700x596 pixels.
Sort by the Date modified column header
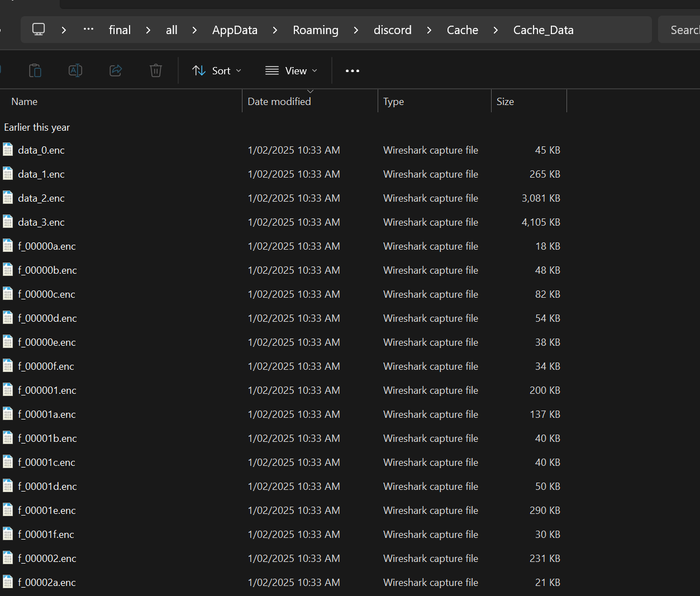coord(310,102)
